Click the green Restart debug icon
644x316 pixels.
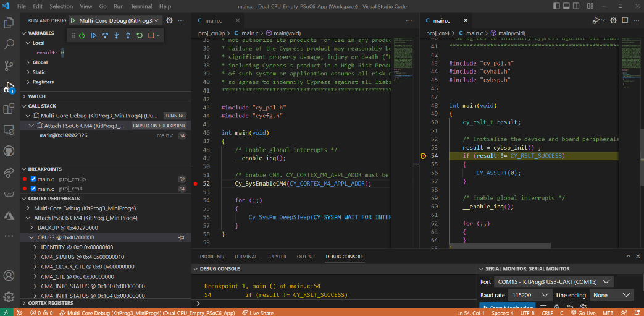click(x=140, y=36)
